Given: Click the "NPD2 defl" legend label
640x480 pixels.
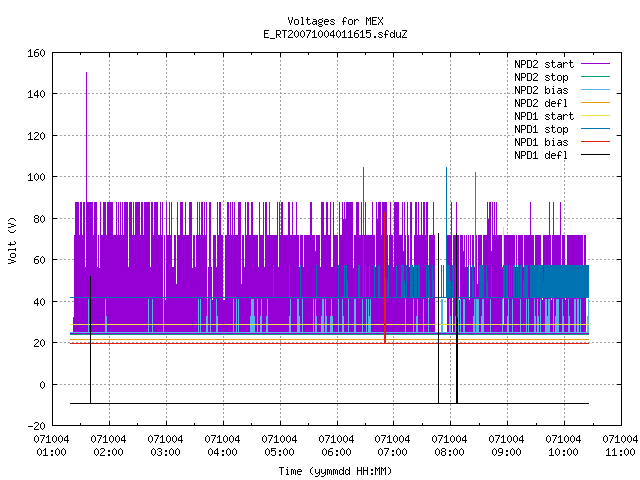Looking at the screenshot, I should [x=541, y=103].
